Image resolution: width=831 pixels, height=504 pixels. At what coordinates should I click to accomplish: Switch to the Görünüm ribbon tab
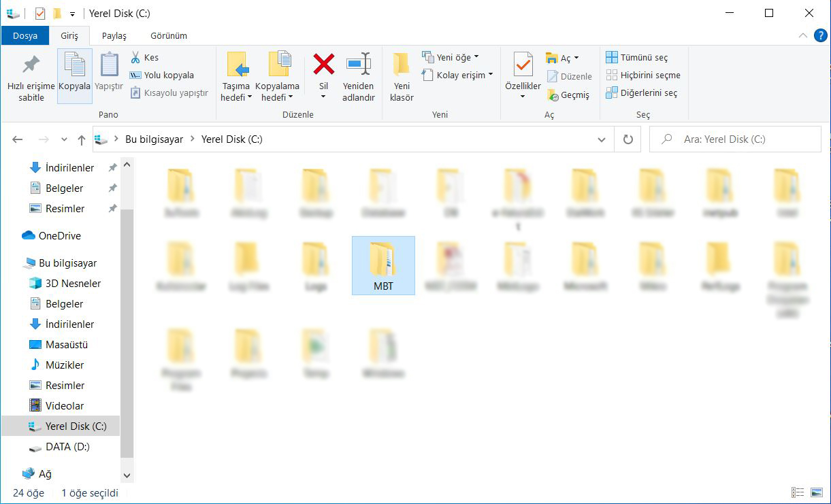169,35
